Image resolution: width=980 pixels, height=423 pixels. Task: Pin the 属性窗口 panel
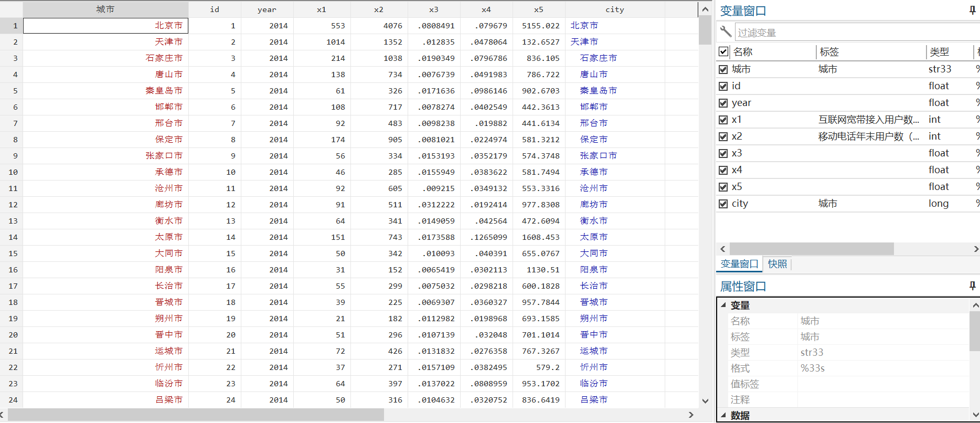972,286
